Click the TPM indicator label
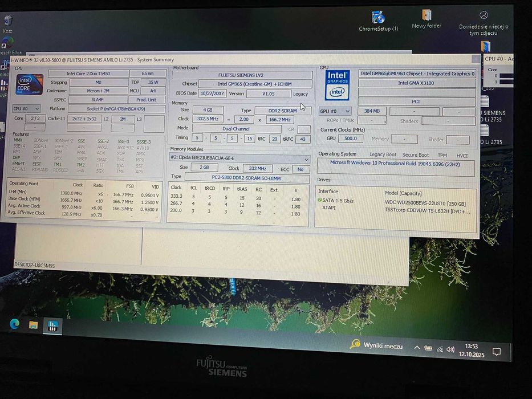The image size is (532, 399). pyautogui.click(x=442, y=156)
